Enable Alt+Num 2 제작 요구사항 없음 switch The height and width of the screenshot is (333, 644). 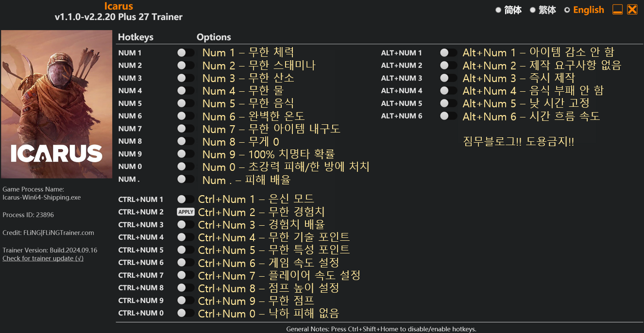(448, 65)
